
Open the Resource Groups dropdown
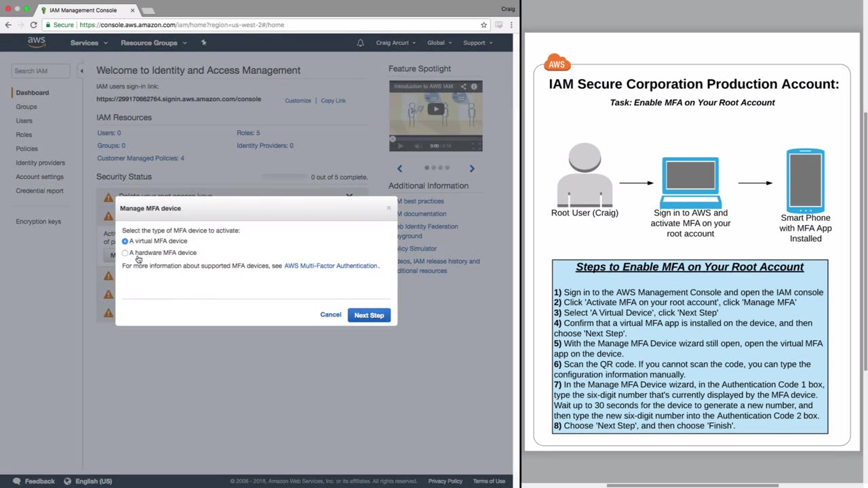(153, 43)
